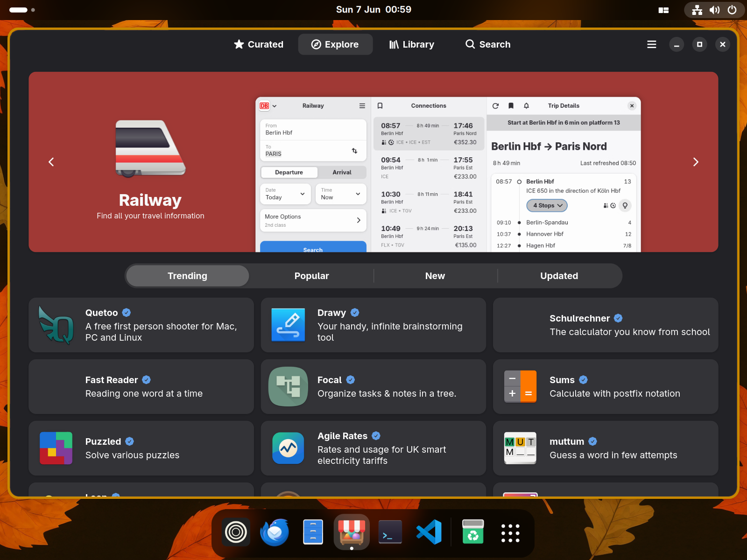Screen dimensions: 747x560
Task: Select the Trending filter
Action: 187,276
